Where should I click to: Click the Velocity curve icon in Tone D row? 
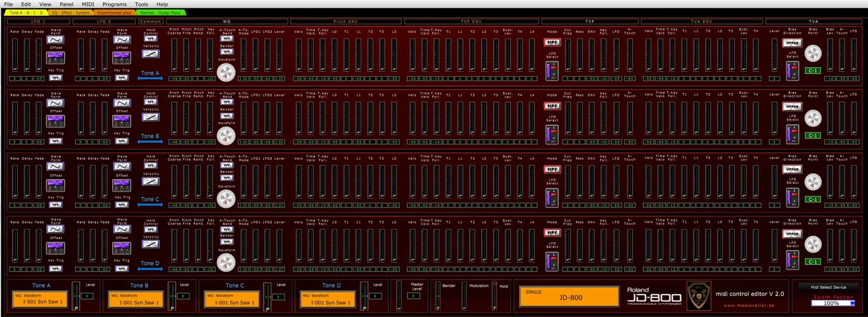(150, 243)
